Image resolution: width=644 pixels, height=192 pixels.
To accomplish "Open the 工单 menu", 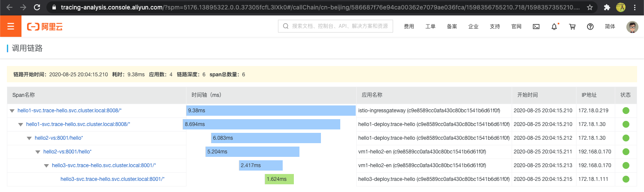I will [x=430, y=27].
